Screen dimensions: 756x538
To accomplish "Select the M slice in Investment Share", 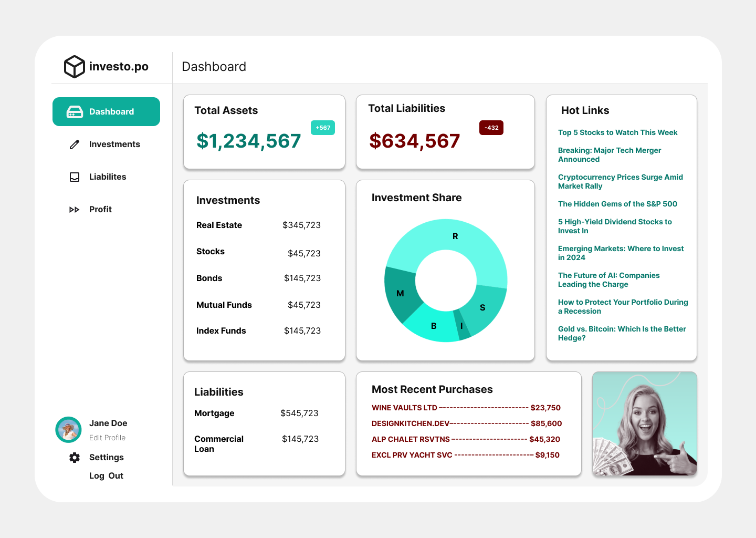I will click(401, 292).
